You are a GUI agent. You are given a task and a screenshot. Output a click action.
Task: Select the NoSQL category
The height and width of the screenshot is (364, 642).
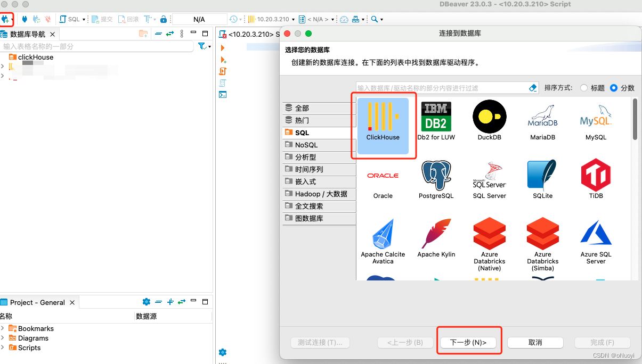click(x=319, y=145)
